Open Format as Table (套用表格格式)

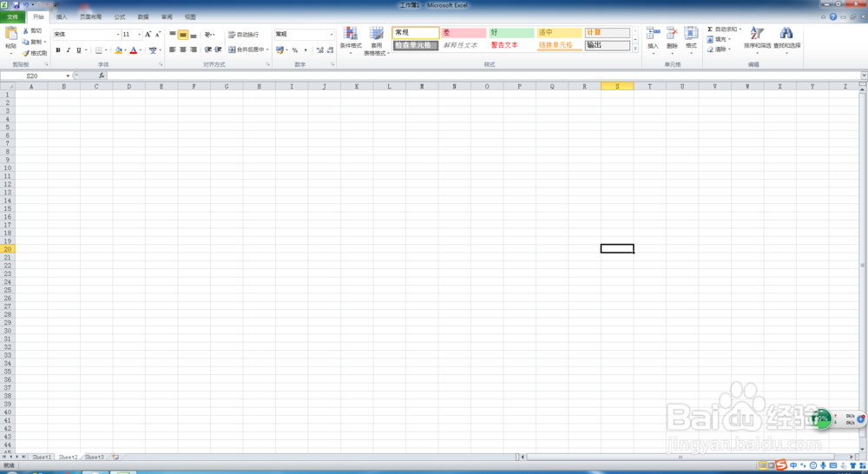pyautogui.click(x=377, y=41)
